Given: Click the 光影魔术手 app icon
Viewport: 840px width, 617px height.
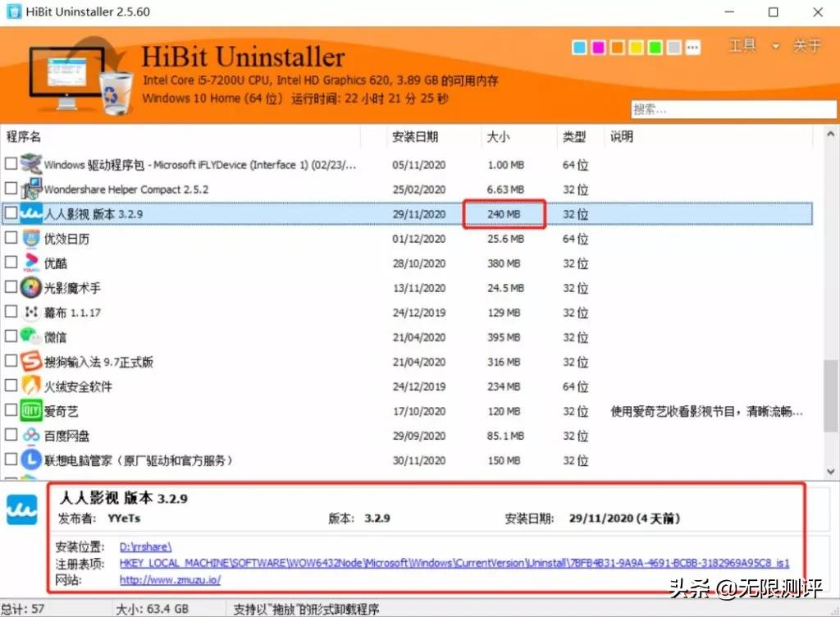Looking at the screenshot, I should (x=31, y=288).
